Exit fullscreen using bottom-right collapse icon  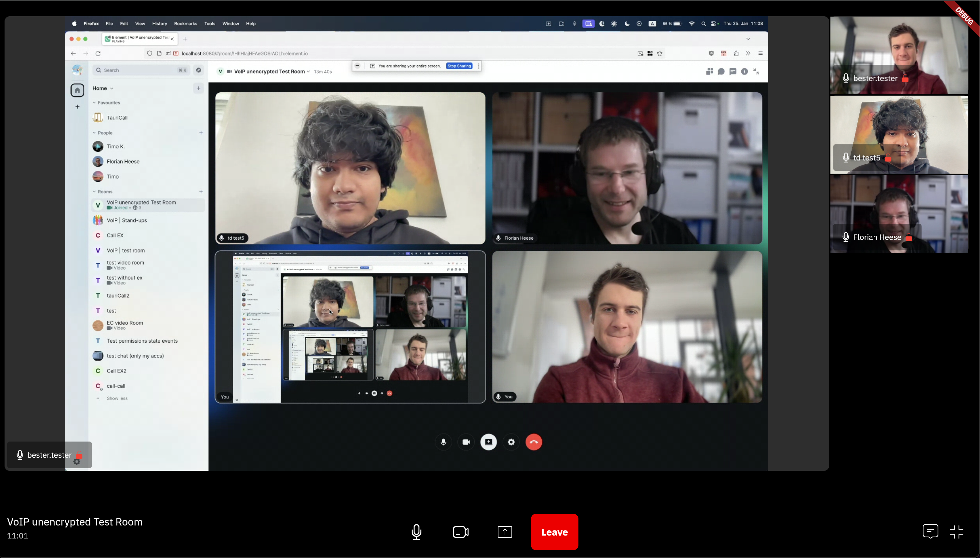pos(956,532)
